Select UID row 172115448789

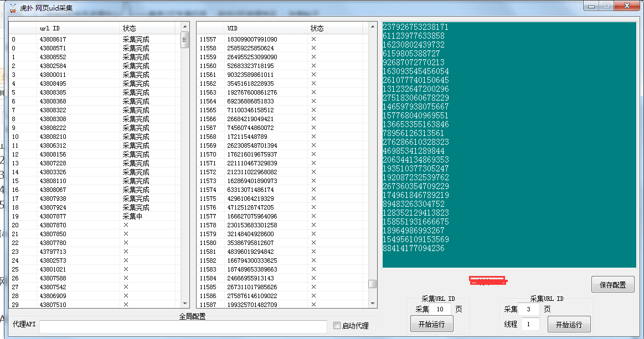[x=282, y=137]
